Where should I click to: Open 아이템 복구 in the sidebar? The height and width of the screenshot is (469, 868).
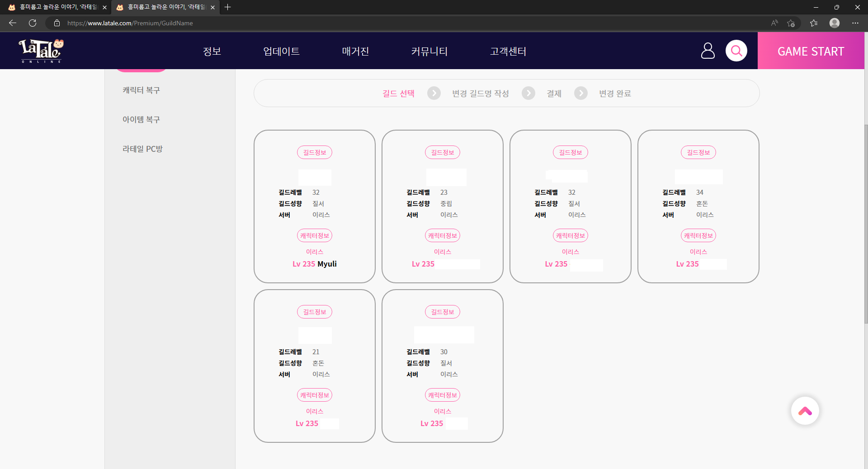tap(141, 119)
